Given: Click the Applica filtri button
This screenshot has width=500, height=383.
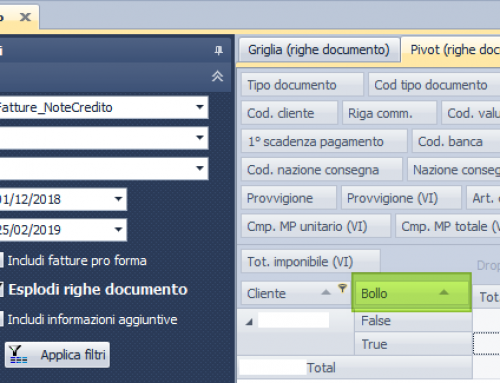Looking at the screenshot, I should [x=57, y=355].
